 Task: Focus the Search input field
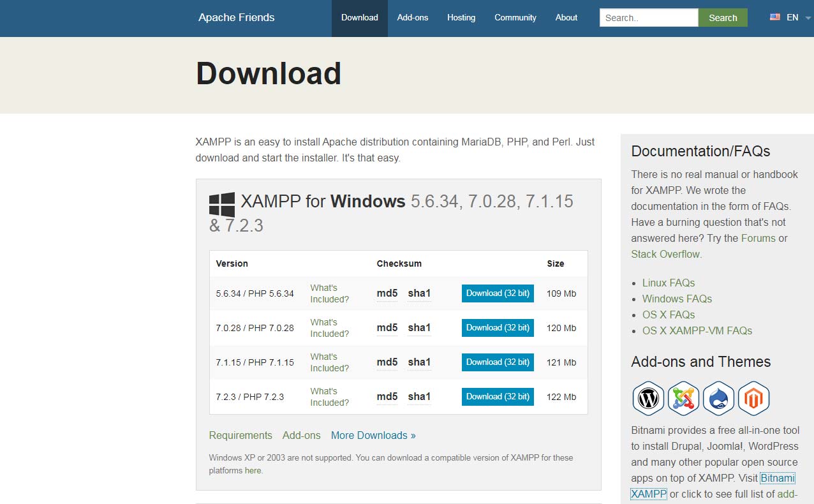point(649,18)
